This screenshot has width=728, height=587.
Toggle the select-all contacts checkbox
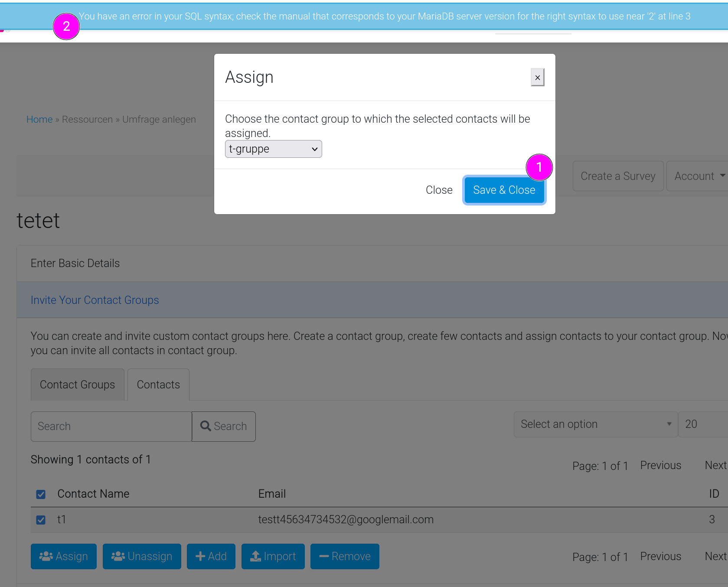41,494
